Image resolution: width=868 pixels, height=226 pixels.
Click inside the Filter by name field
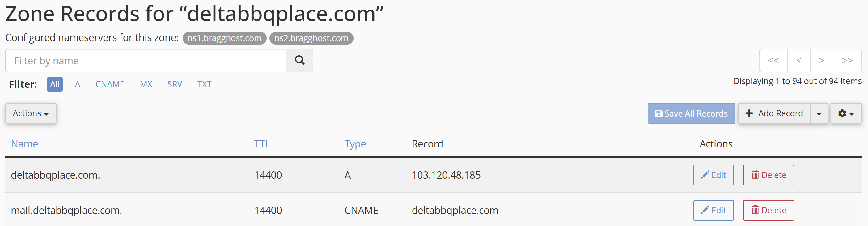coord(145,60)
